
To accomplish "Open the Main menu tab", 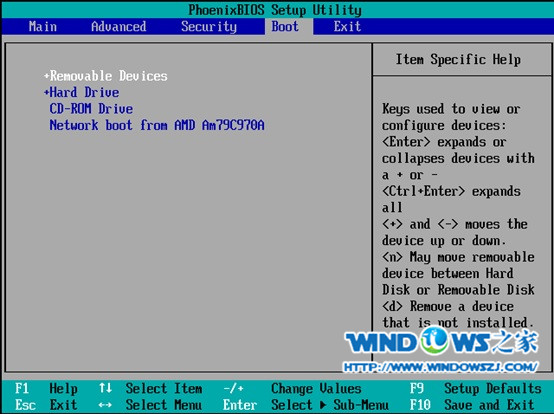I will coord(43,26).
